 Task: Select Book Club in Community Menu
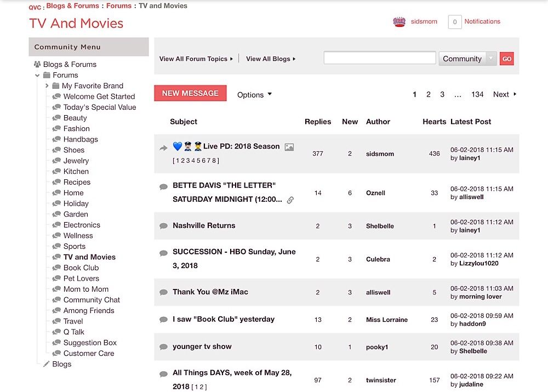(x=81, y=268)
